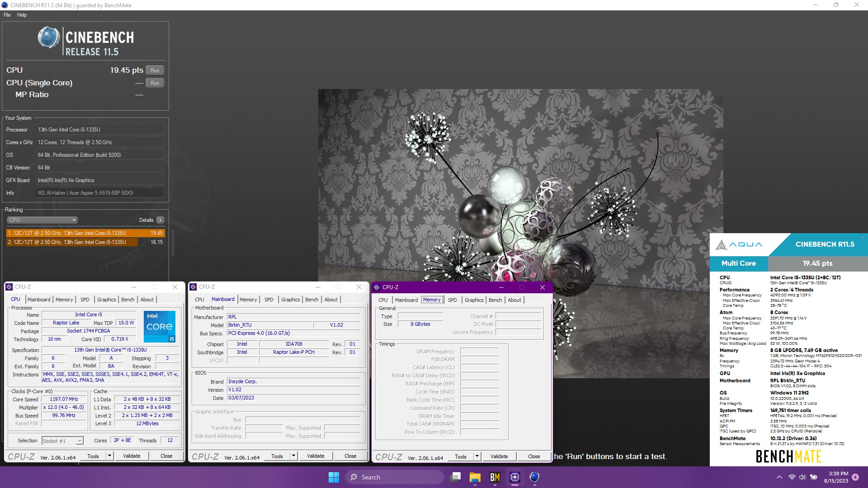Expand Tools dropdown arrow in first CPU-Z window

click(x=109, y=456)
